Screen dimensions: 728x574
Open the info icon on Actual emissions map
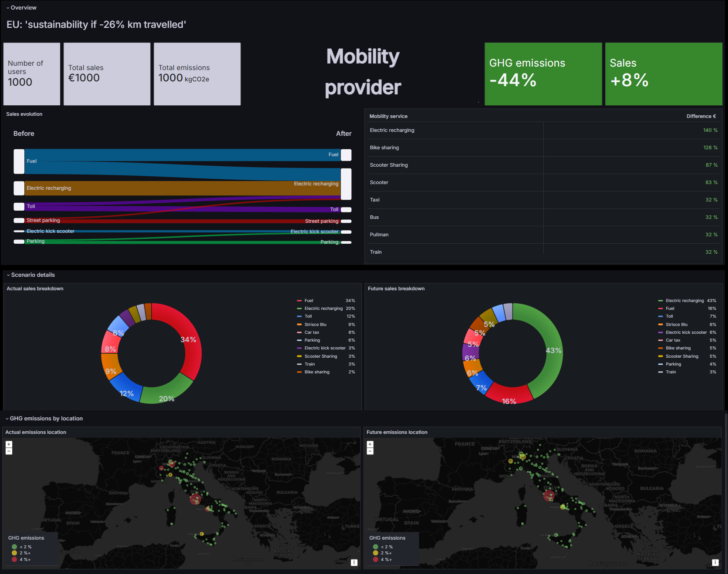[354, 563]
